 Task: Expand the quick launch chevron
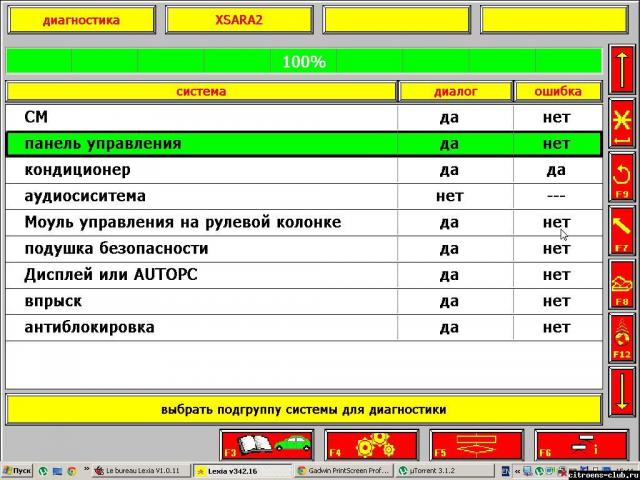pyautogui.click(x=86, y=469)
